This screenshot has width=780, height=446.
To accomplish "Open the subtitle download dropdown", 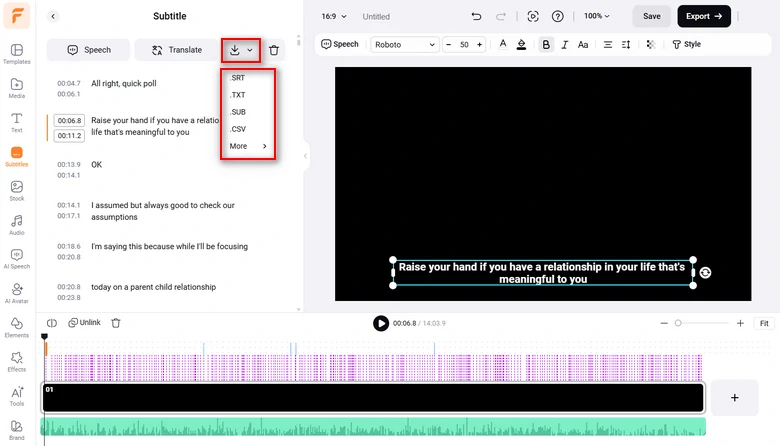I will click(241, 50).
